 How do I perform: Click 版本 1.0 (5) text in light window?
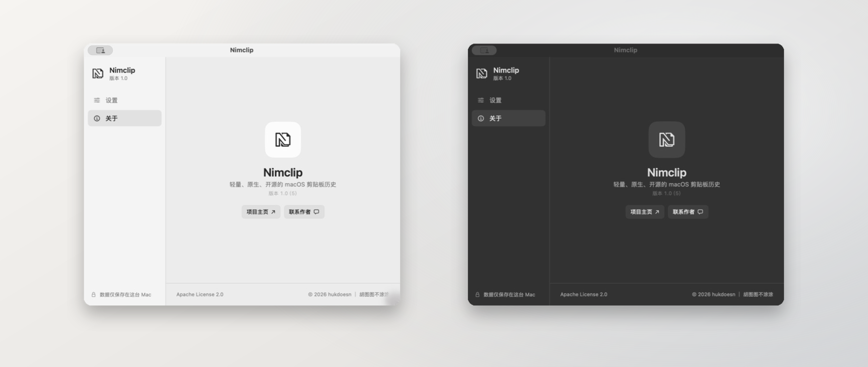[283, 194]
